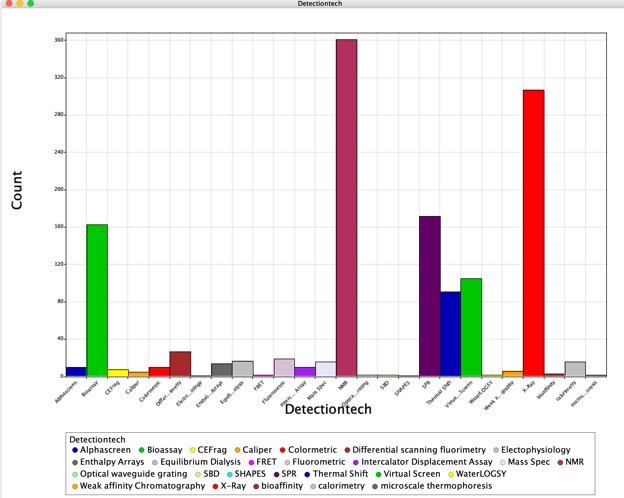624x498 pixels.
Task: Click the Thermal Shift legend entry
Action: pyautogui.click(x=336, y=474)
